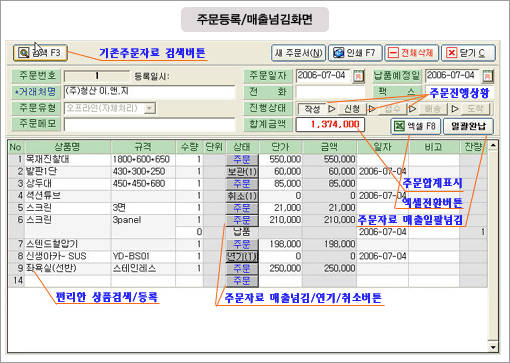Viewport: 510px width, 363px height.
Task: Click the 전화 input field
Action: pos(331,92)
